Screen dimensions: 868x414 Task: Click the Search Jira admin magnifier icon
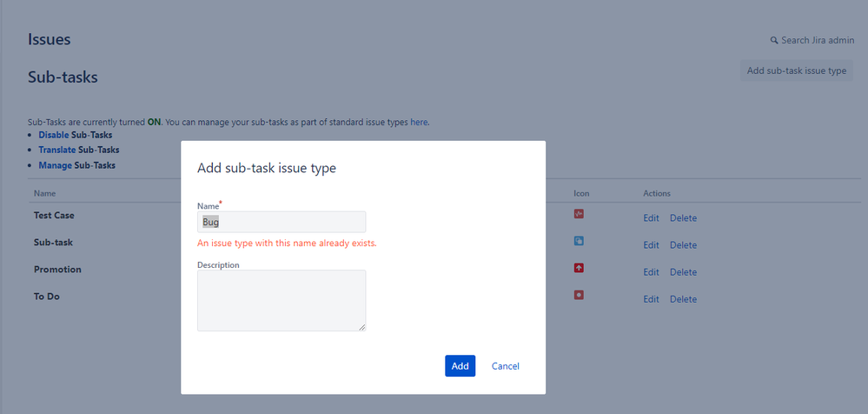pyautogui.click(x=774, y=41)
